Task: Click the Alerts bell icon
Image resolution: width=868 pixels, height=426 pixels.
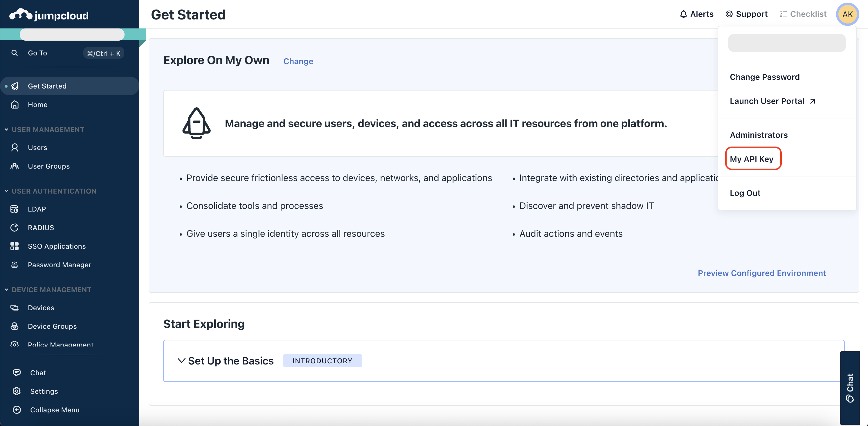Action: 683,14
